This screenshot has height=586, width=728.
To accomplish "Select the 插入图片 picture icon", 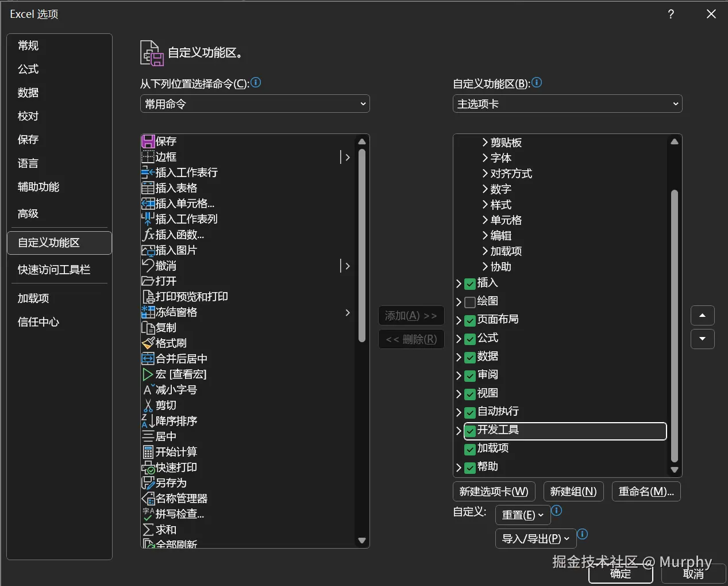I will 148,250.
